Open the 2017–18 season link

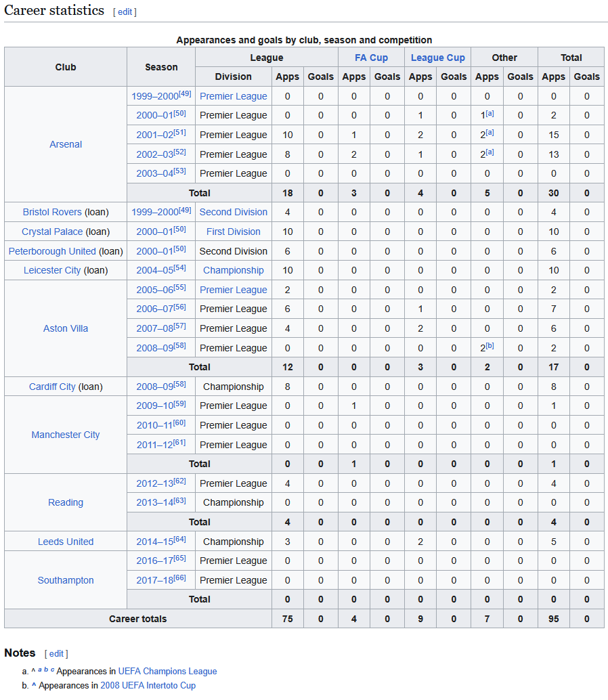click(x=154, y=580)
